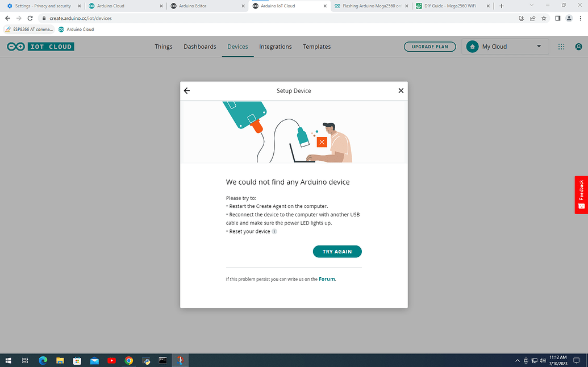Expand the Chrome tab search chevron

pyautogui.click(x=531, y=5)
